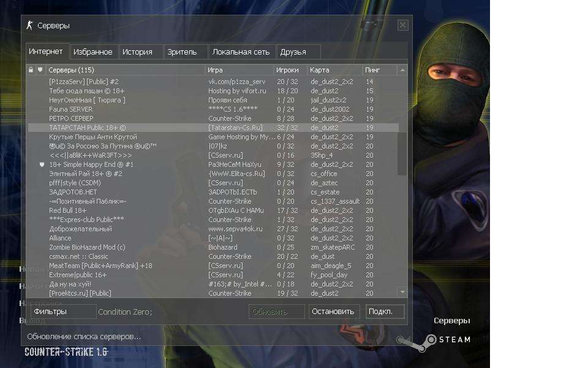Click the shield secure column header icon
This screenshot has width=588, height=368.
tap(40, 70)
